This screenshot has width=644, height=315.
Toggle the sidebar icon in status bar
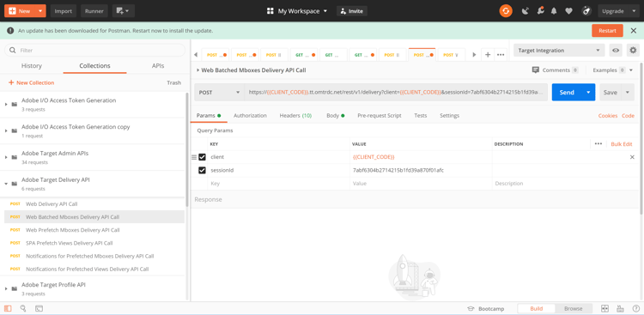click(8, 308)
